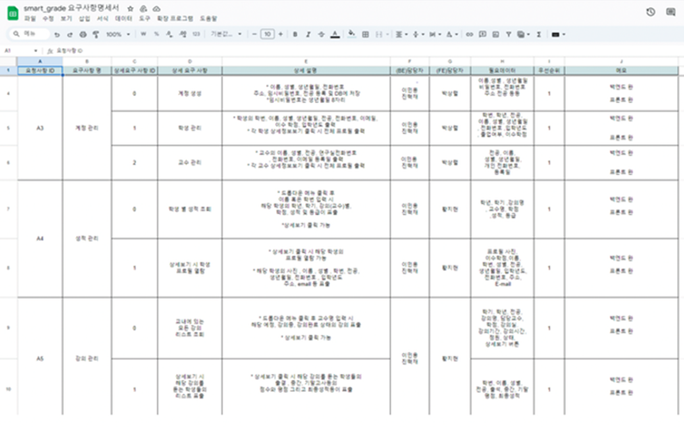Viewport: 684px width, 427px height.
Task: Expand the horizontal align dropdown
Action: 401,34
